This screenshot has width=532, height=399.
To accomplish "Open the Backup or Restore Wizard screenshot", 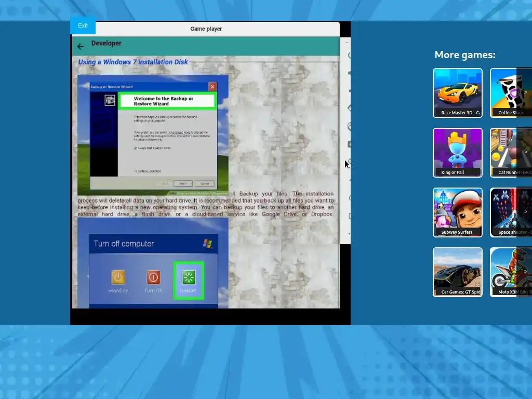I will [153, 136].
